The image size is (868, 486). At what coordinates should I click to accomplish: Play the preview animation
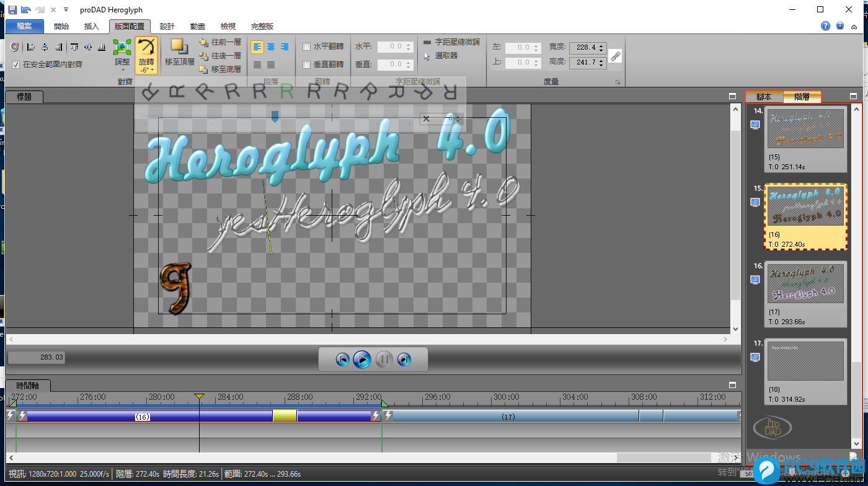point(362,360)
